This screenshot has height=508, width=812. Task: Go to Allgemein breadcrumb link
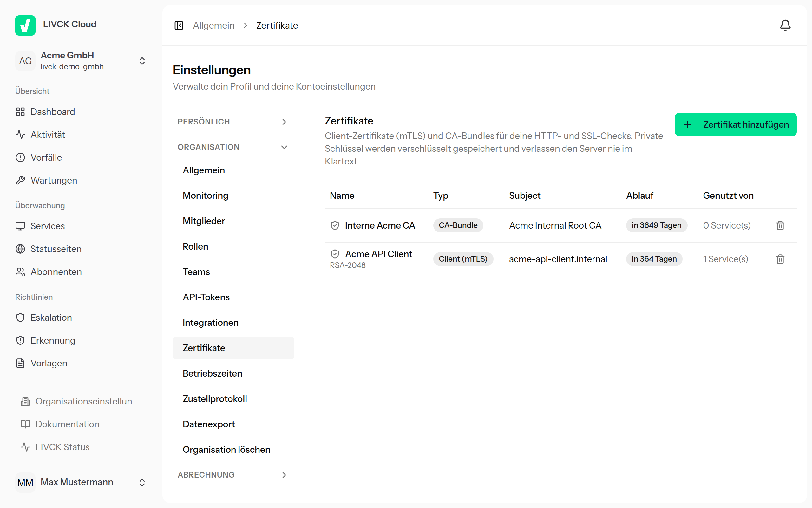coord(214,25)
